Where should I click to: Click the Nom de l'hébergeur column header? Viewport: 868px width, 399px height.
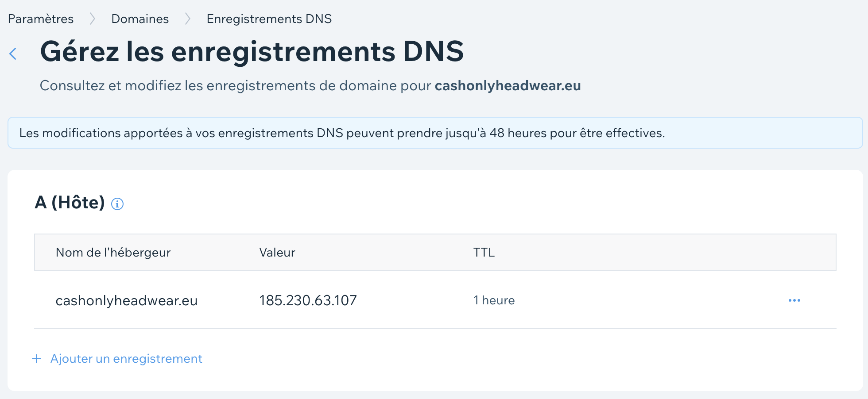(113, 253)
